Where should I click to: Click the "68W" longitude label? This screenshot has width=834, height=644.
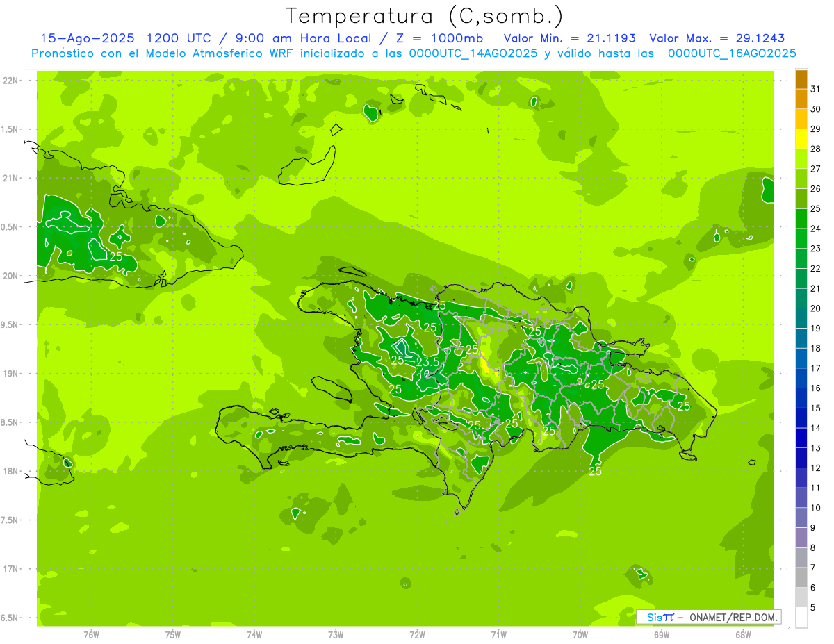(743, 635)
